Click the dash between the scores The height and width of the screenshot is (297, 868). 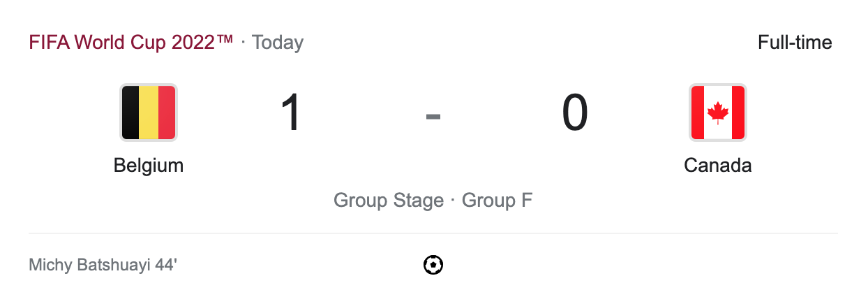point(433,116)
